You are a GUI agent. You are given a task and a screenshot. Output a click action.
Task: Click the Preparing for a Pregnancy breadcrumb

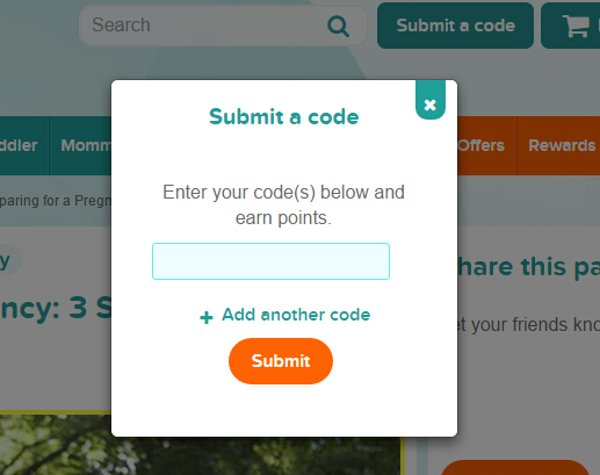click(x=55, y=201)
